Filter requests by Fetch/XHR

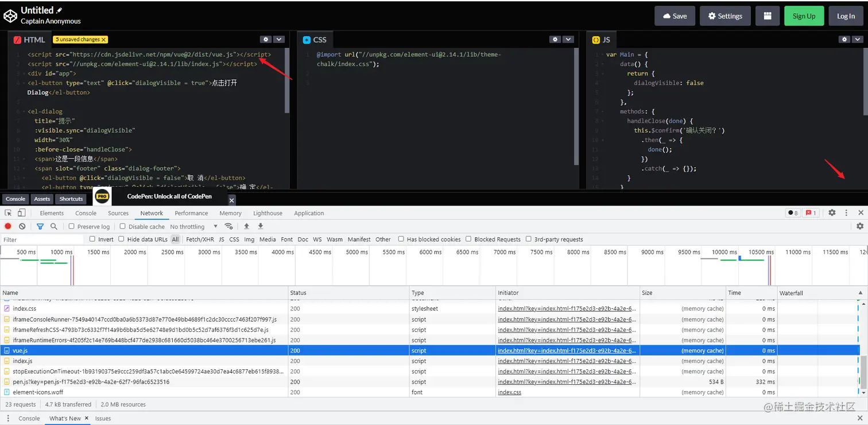200,239
